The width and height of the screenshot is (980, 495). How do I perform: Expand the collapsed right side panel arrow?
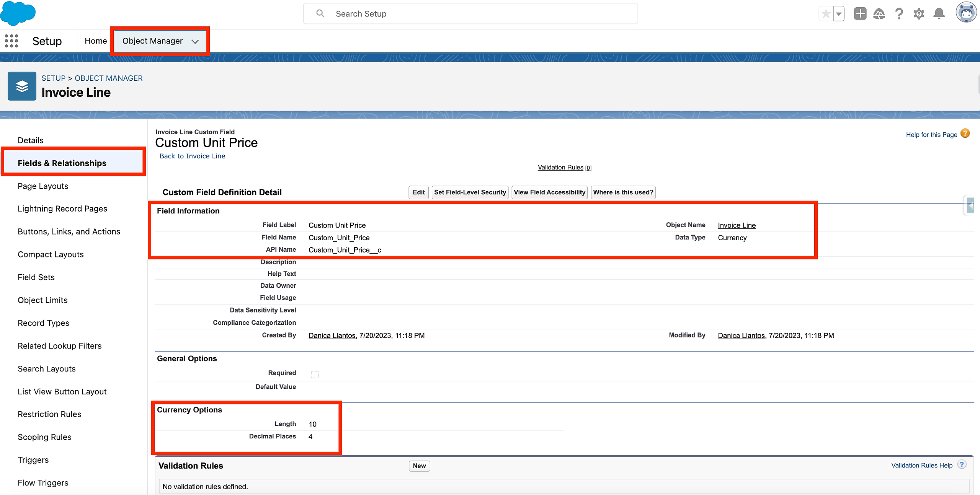pos(970,205)
